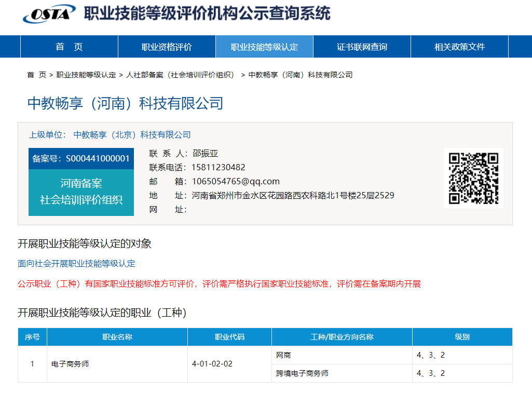Click the 职业技能等级认定 breadcrumb link
Screen dimensions: 532x394
tap(86, 75)
